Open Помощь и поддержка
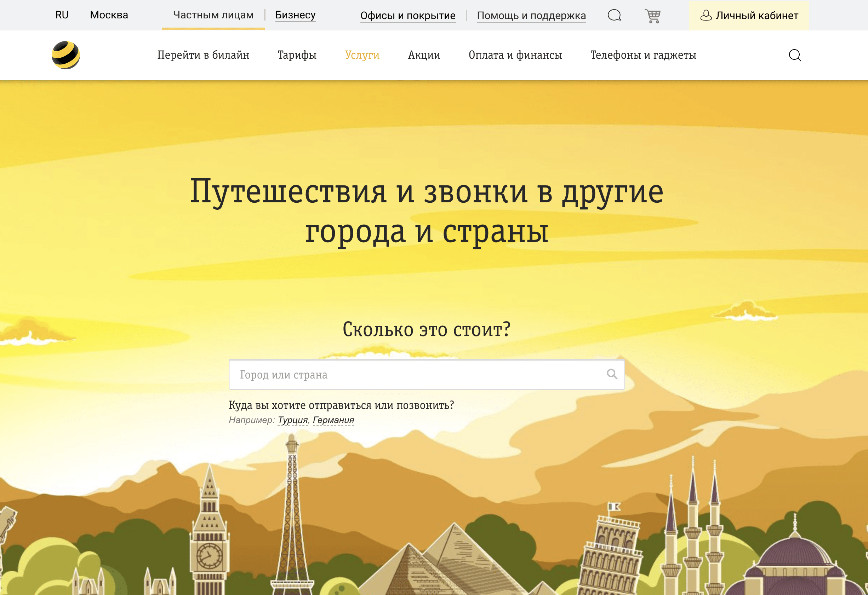The image size is (868, 595). (x=531, y=16)
